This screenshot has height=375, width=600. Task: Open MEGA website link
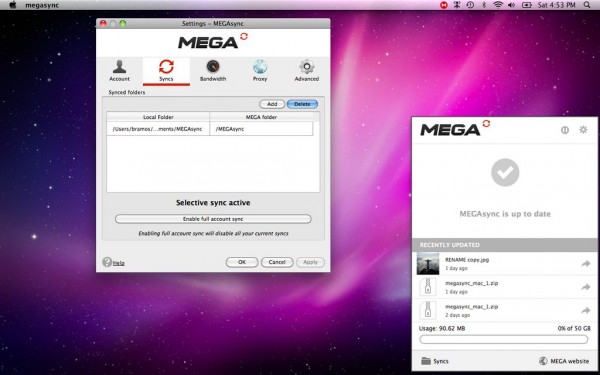(564, 361)
